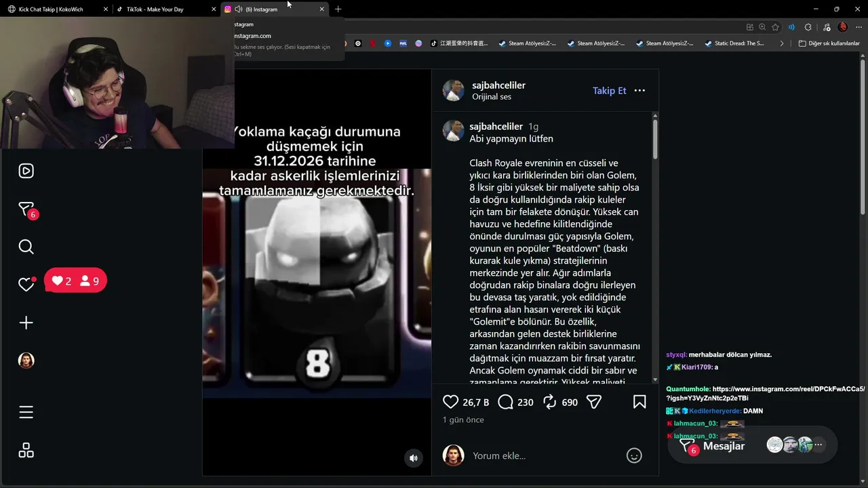Expand the bookmarks overflow chevron

(782, 43)
